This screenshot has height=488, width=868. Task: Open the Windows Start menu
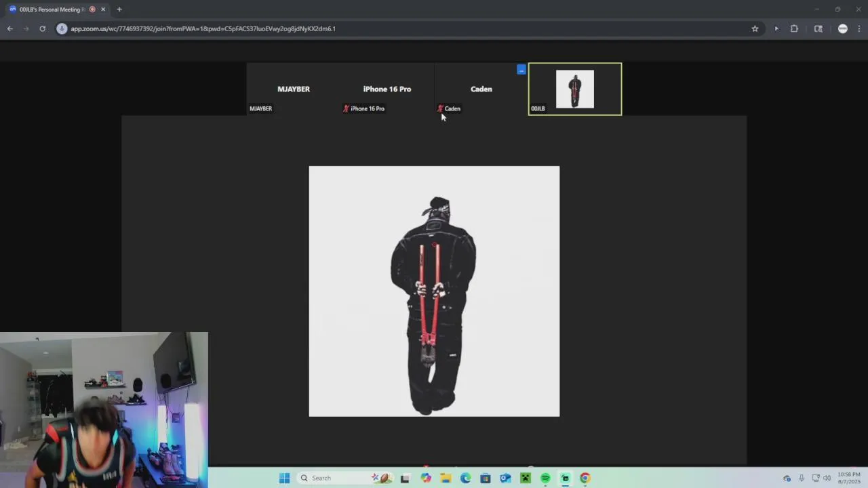coord(285,478)
